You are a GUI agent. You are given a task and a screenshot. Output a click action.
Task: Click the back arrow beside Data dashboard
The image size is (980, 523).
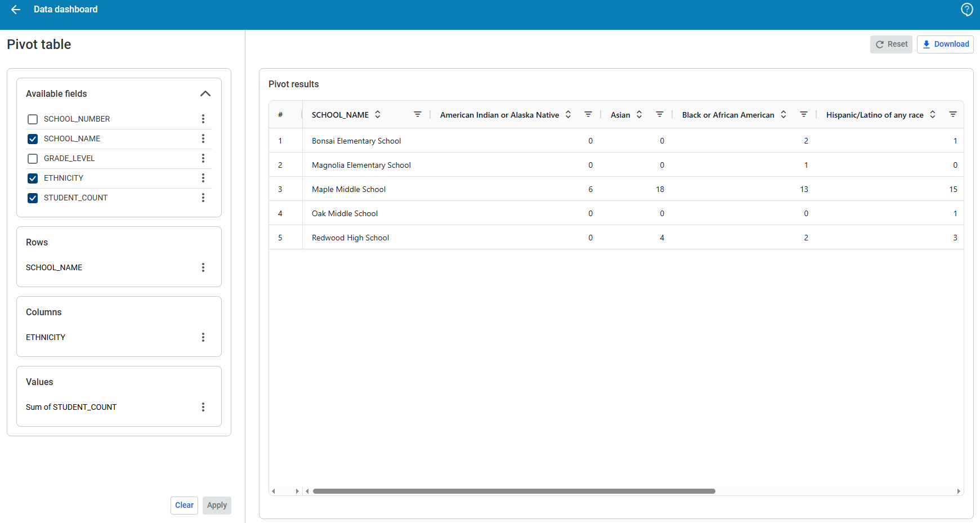click(16, 10)
